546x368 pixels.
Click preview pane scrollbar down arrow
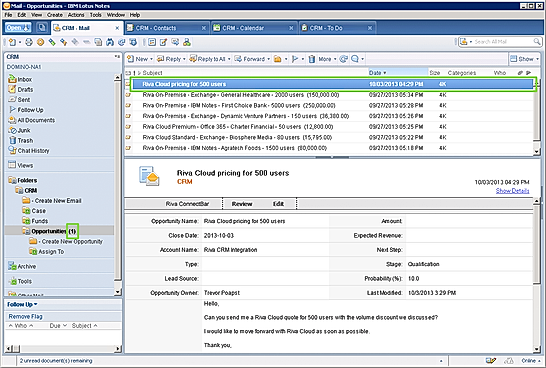click(x=537, y=349)
